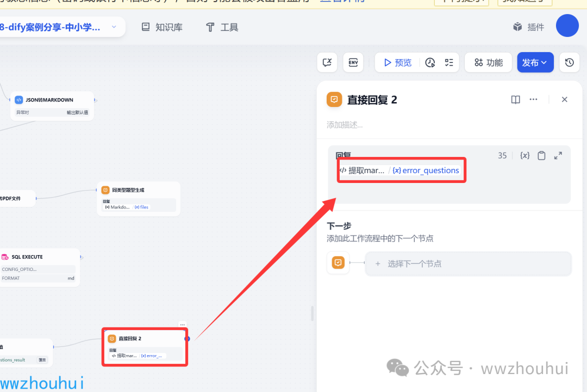Click the JSON转MARKDOWN code node icon
Screen dimensions: 587x392
coord(18,100)
